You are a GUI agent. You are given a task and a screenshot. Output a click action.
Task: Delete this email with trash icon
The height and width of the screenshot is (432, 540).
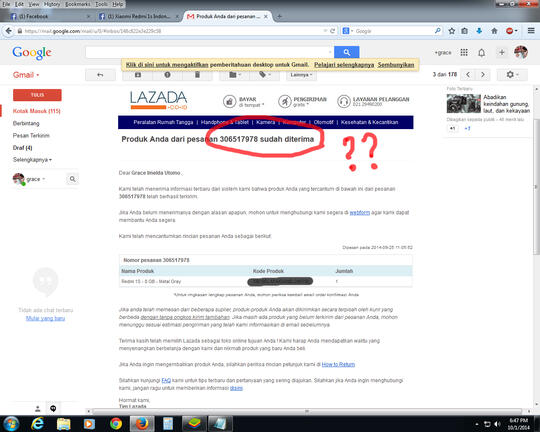pyautogui.click(x=197, y=75)
